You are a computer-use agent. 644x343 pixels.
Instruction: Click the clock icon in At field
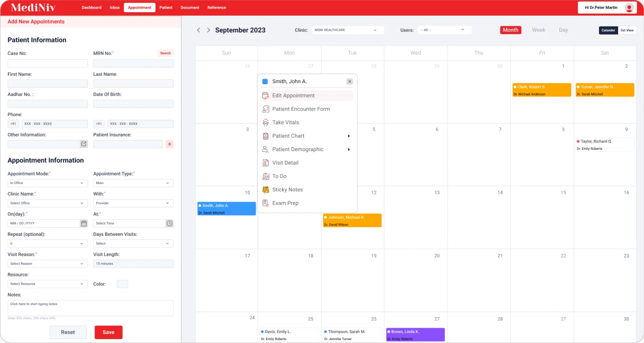[x=169, y=224]
